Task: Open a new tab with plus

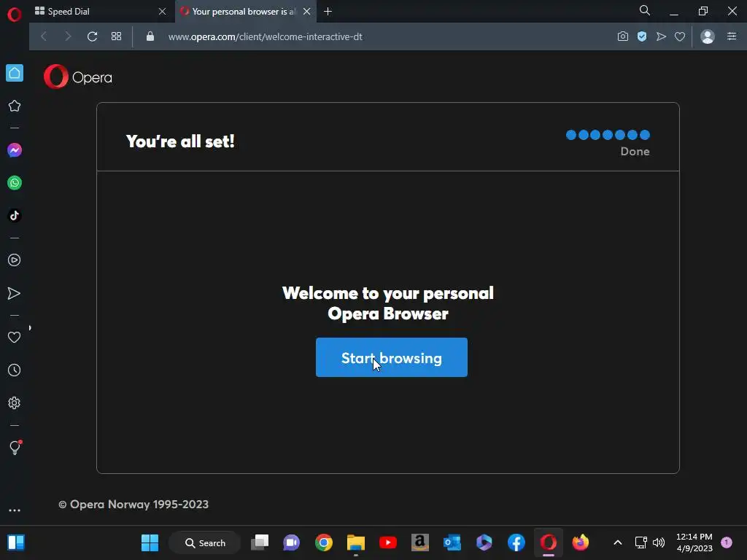Action: 328,12
